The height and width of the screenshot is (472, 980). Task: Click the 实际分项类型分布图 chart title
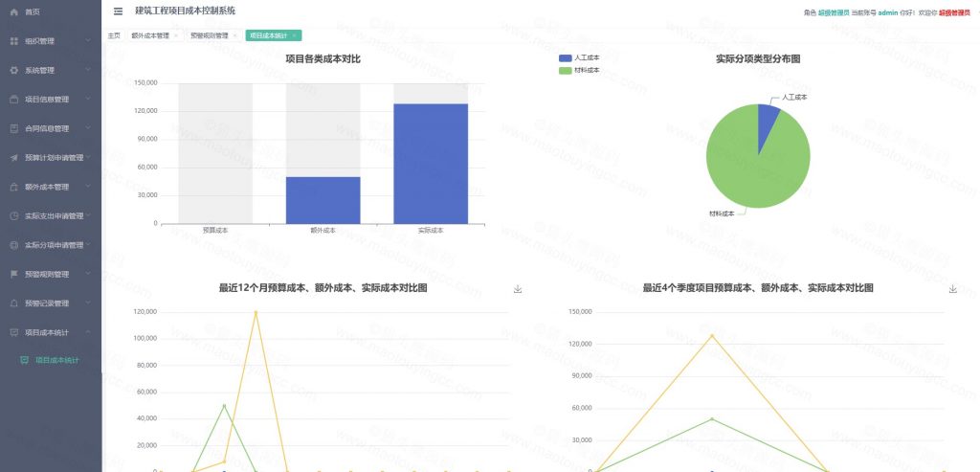[x=758, y=59]
